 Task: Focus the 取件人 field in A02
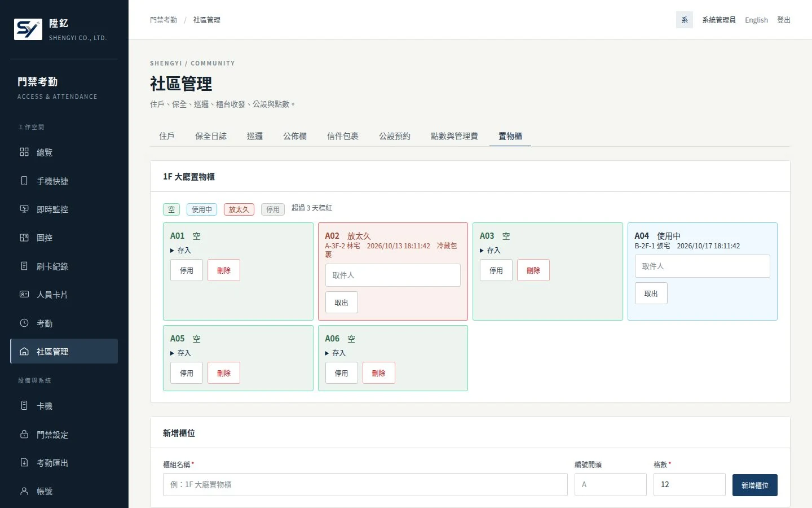pos(393,275)
